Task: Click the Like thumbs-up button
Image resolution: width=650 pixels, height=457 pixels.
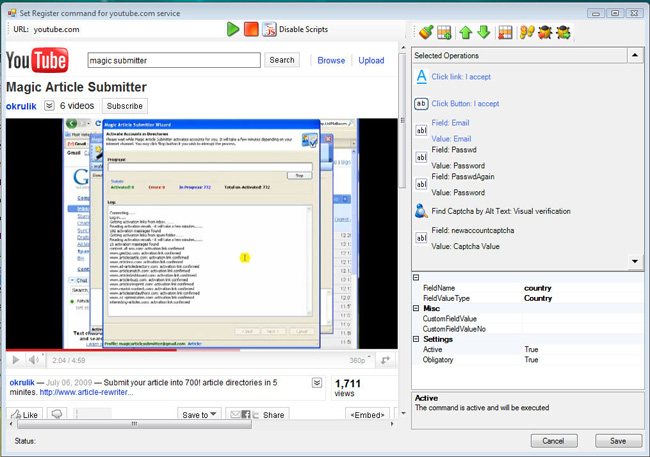Action: pyautogui.click(x=26, y=414)
